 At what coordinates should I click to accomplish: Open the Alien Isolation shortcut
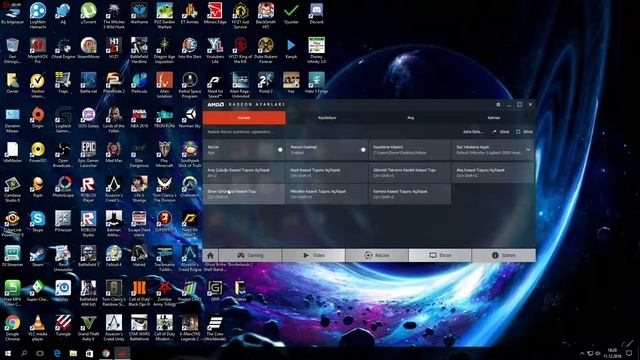point(164,85)
